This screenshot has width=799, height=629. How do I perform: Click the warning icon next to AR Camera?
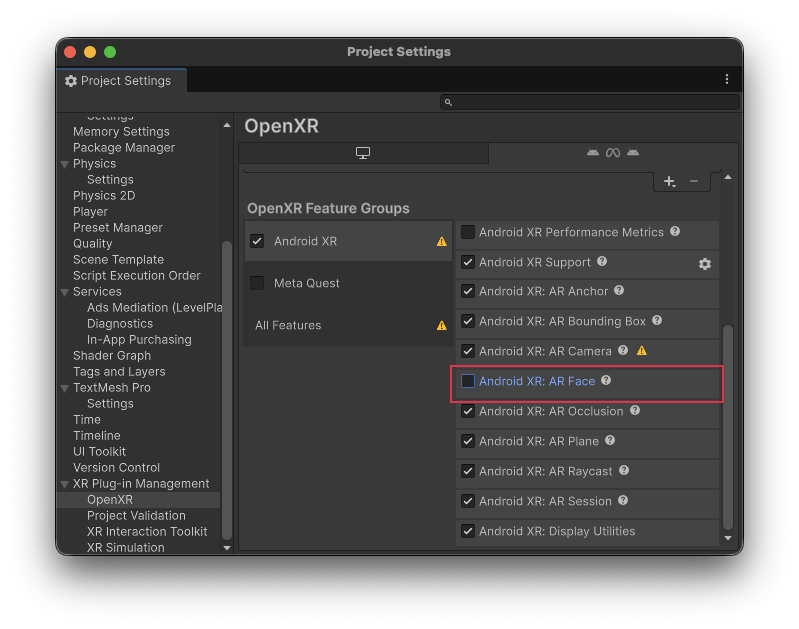[642, 351]
